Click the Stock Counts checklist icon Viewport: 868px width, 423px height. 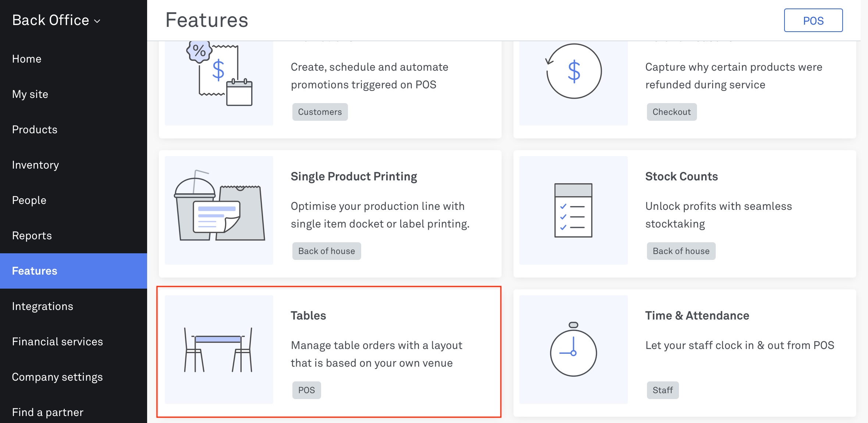(x=573, y=210)
